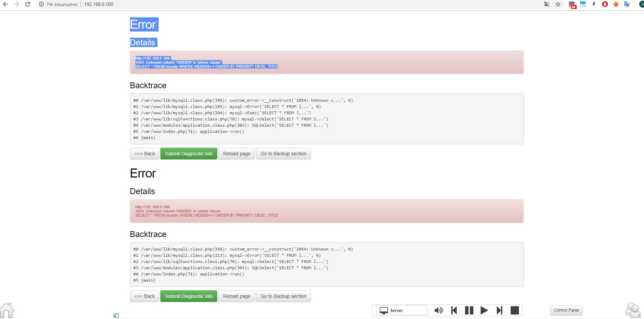The height and width of the screenshot is (319, 644).
Task: Click the highlighted http://192.168.0.100/ line
Action: pos(153,58)
